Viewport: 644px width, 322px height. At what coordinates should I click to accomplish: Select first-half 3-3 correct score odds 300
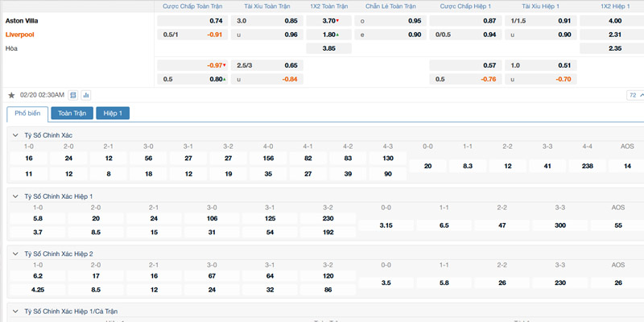point(560,225)
